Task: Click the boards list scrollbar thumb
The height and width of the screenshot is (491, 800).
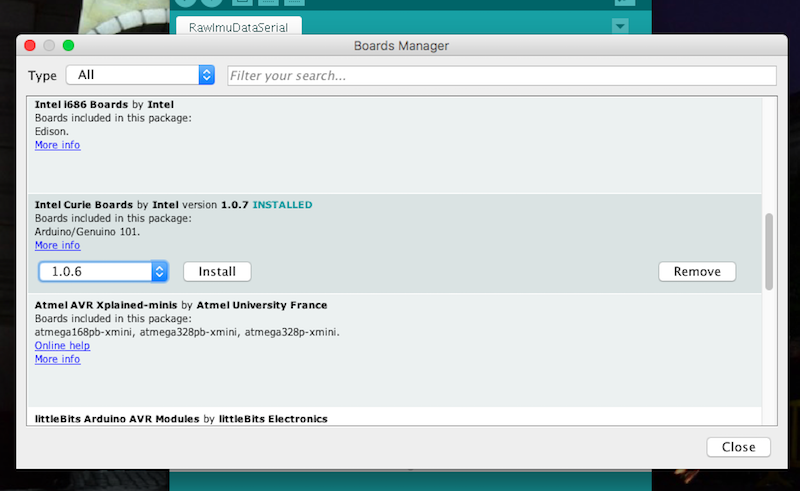Action: pos(769,252)
